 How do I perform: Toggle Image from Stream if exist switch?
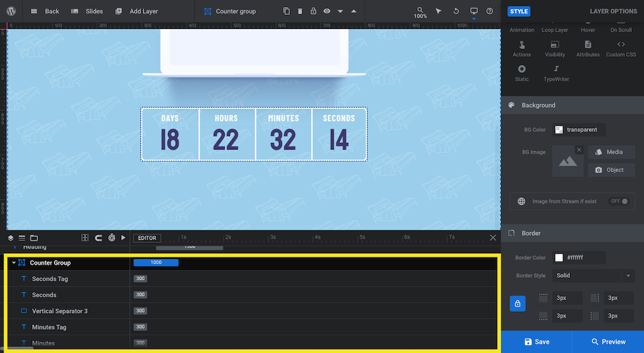[620, 202]
